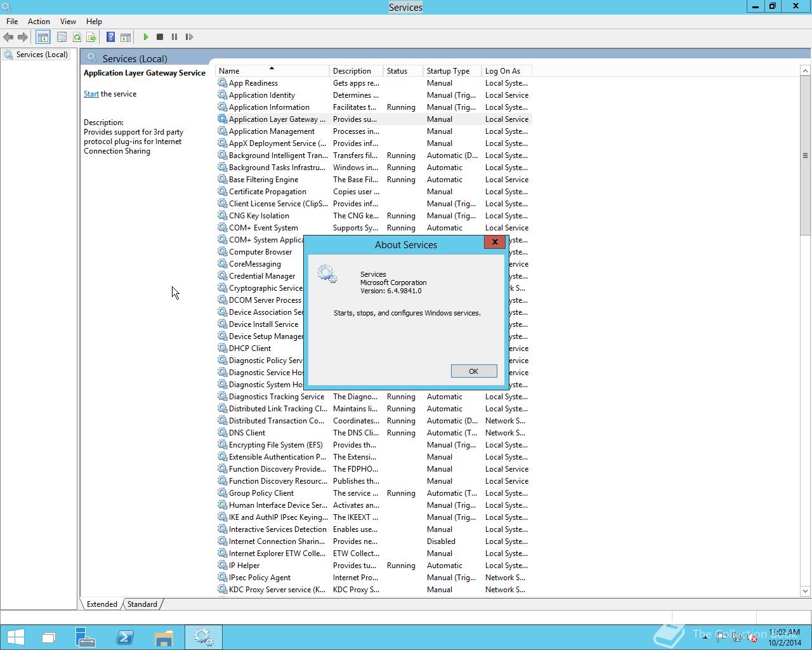Screen dimensions: 812x650
Task: Click Network S... logon cell for DNS Client
Action: pos(505,433)
